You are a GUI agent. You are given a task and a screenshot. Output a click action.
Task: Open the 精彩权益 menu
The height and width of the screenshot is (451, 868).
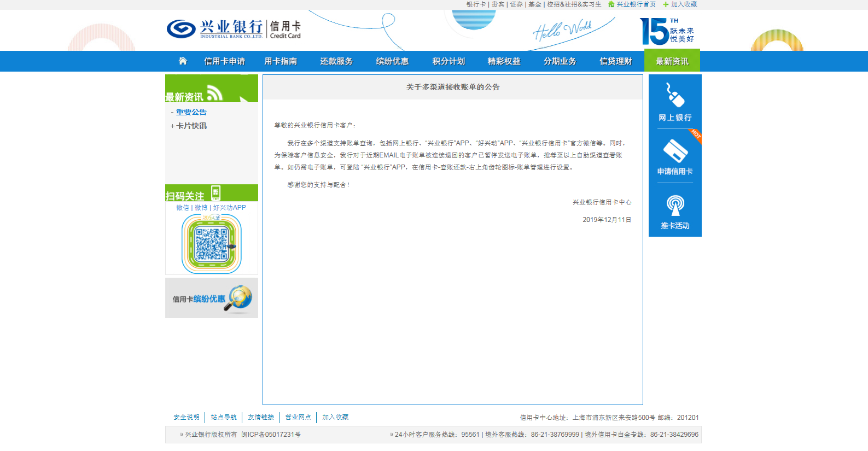504,61
